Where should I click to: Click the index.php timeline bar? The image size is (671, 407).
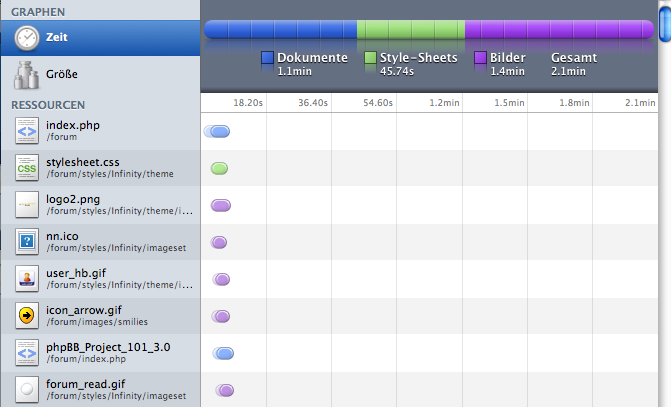point(219,132)
